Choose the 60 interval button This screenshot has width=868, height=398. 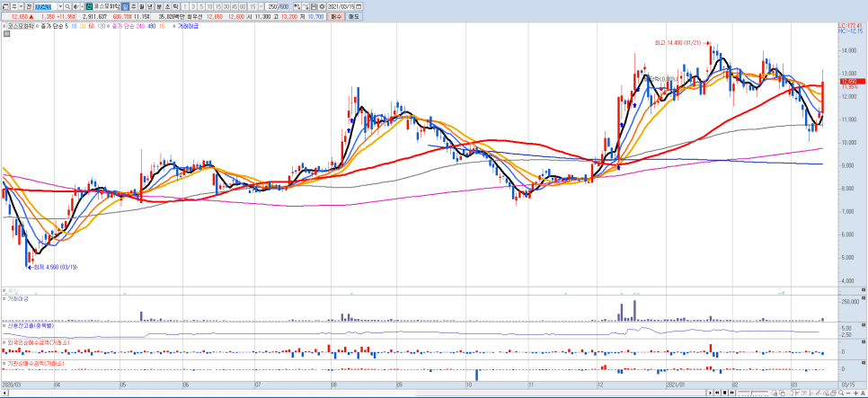coord(243,6)
